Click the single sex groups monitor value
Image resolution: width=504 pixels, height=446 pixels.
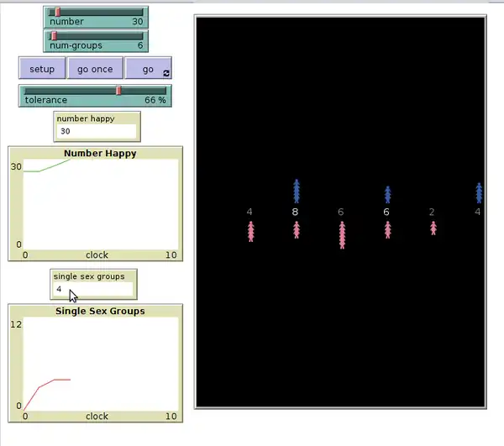[92, 289]
